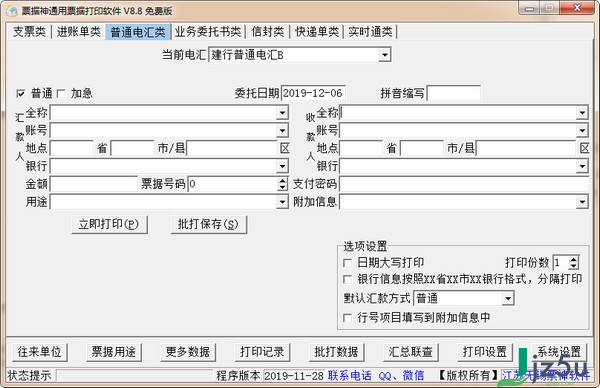Click the 支付密码 input field
The height and width of the screenshot is (388, 600).
click(x=464, y=184)
